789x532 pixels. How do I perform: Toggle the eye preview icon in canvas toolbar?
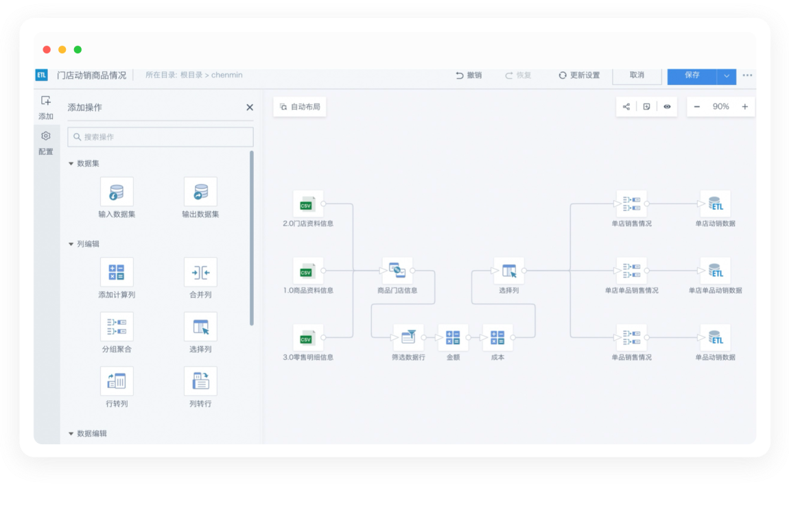tap(667, 107)
